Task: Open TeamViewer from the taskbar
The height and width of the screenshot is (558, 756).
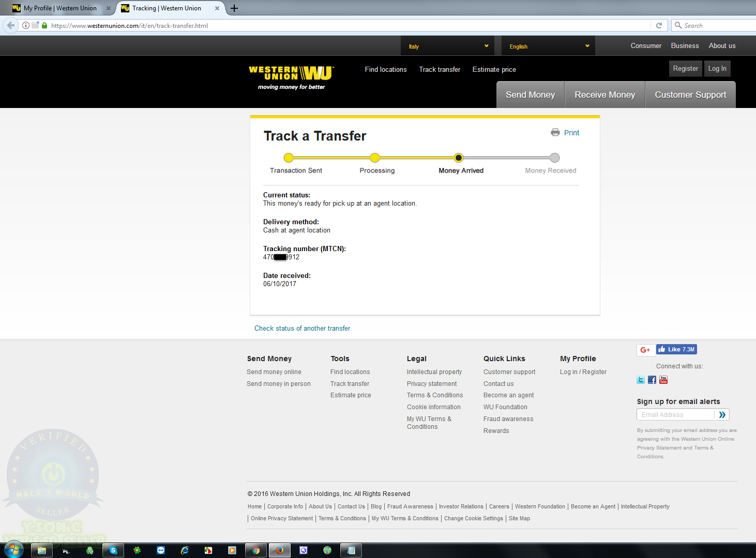Action: [161, 550]
